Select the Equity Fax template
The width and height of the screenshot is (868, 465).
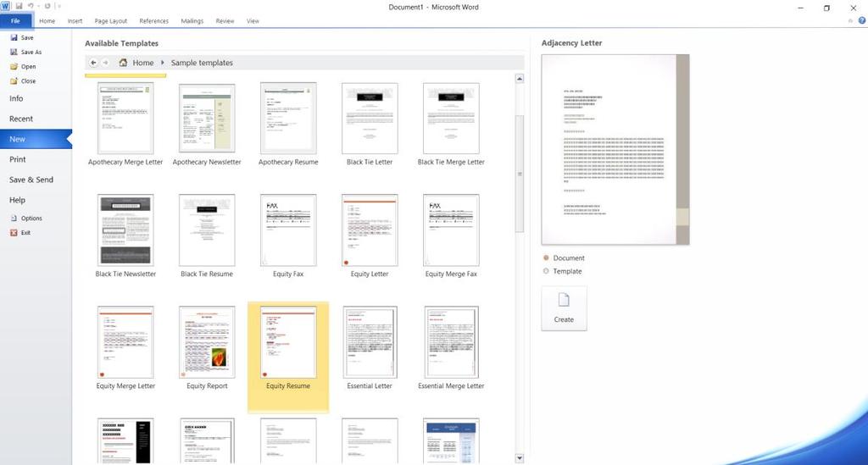point(288,236)
